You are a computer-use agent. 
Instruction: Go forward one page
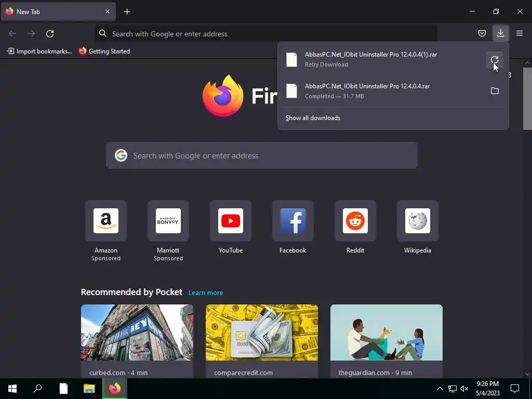click(31, 34)
